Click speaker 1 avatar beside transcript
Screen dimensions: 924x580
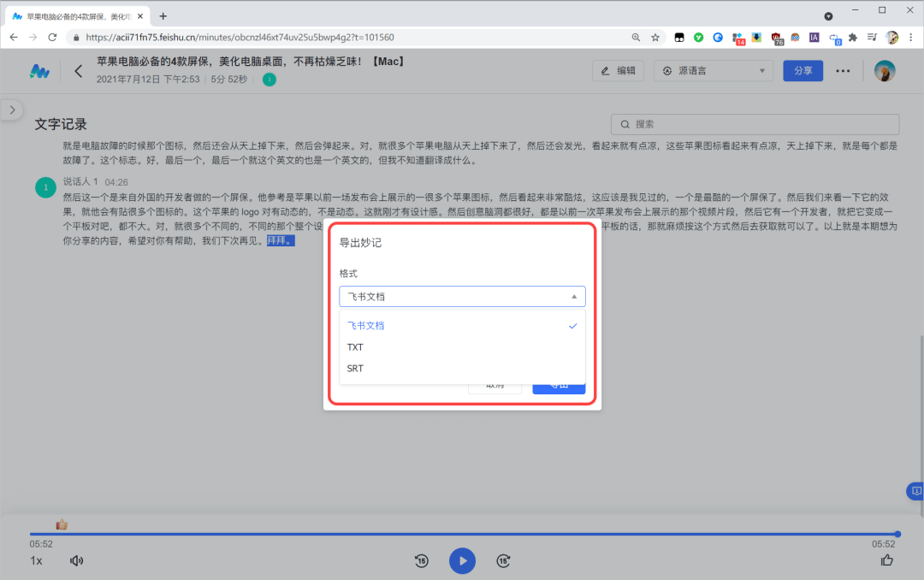(45, 187)
